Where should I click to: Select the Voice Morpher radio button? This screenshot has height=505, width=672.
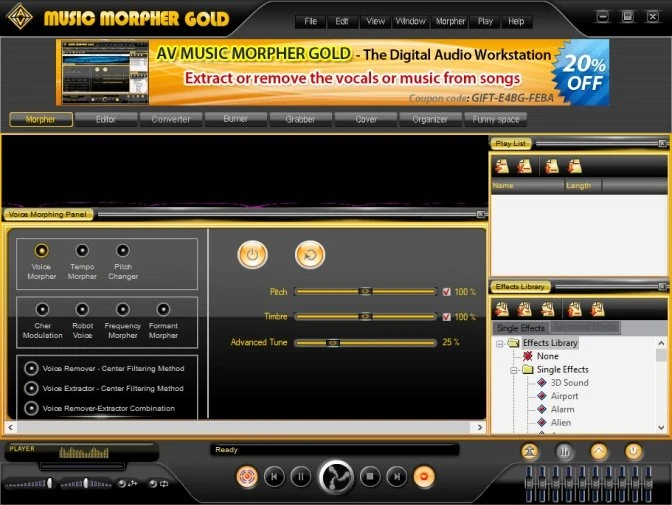(x=42, y=250)
